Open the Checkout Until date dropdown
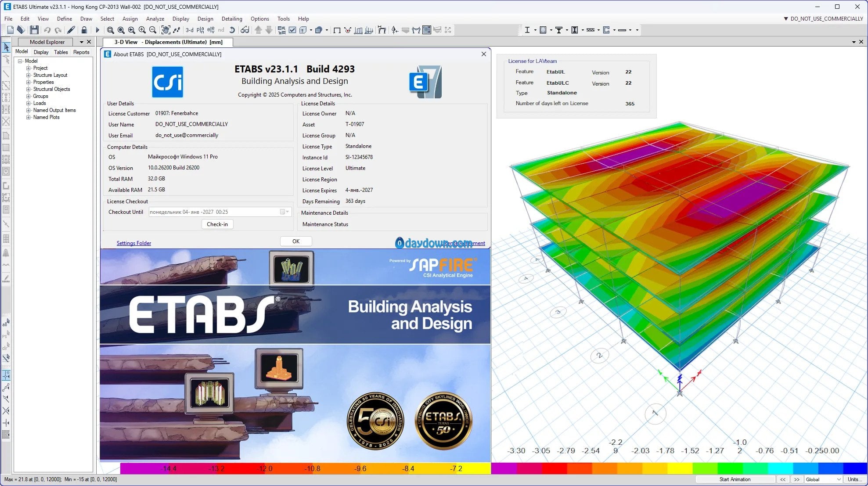Image resolution: width=868 pixels, height=486 pixels. click(288, 212)
